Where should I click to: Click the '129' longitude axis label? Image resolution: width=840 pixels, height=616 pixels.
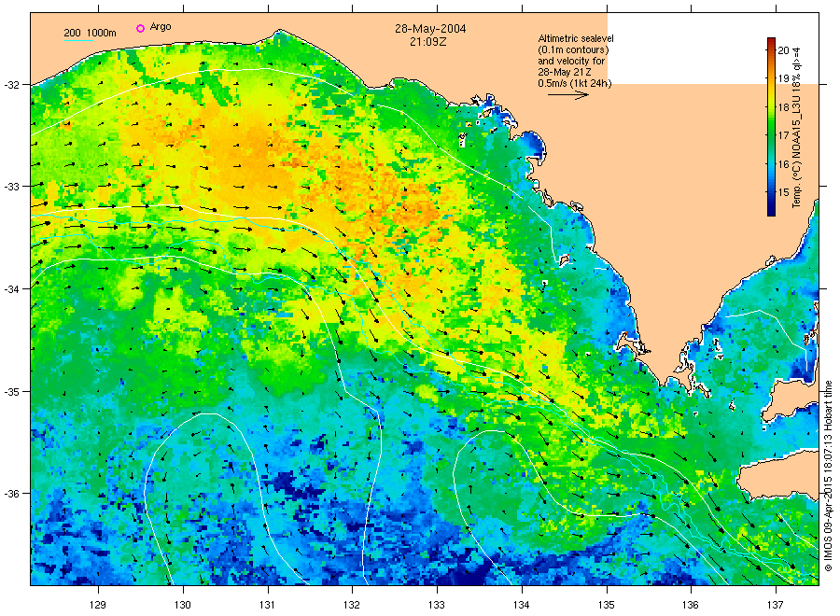(x=98, y=605)
